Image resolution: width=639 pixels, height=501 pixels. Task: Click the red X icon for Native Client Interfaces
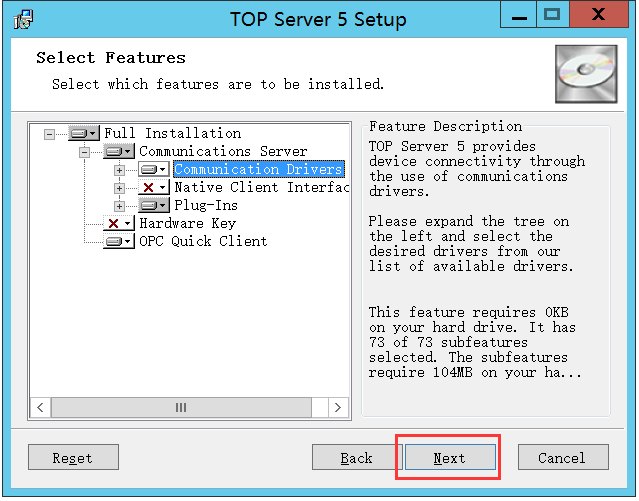(153, 187)
